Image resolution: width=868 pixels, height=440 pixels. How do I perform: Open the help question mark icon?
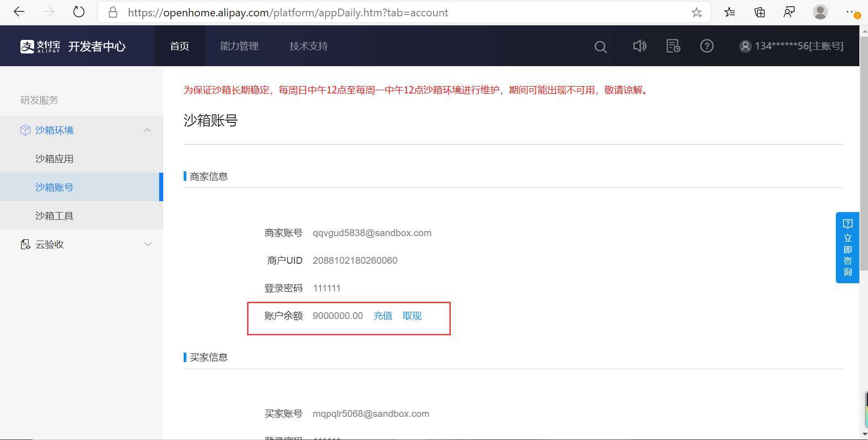(707, 46)
